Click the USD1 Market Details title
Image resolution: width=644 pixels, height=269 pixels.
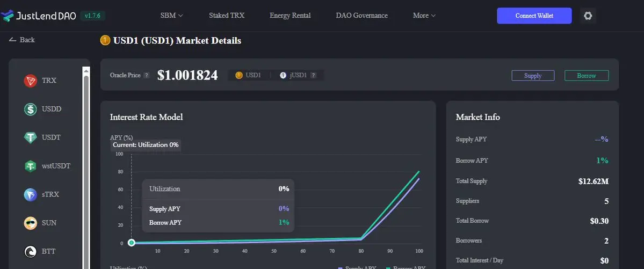(x=177, y=41)
